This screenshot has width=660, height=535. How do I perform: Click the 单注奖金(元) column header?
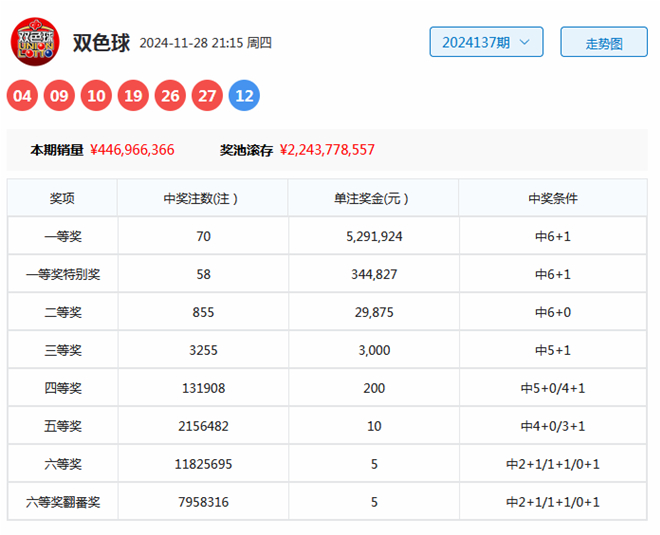(x=372, y=198)
